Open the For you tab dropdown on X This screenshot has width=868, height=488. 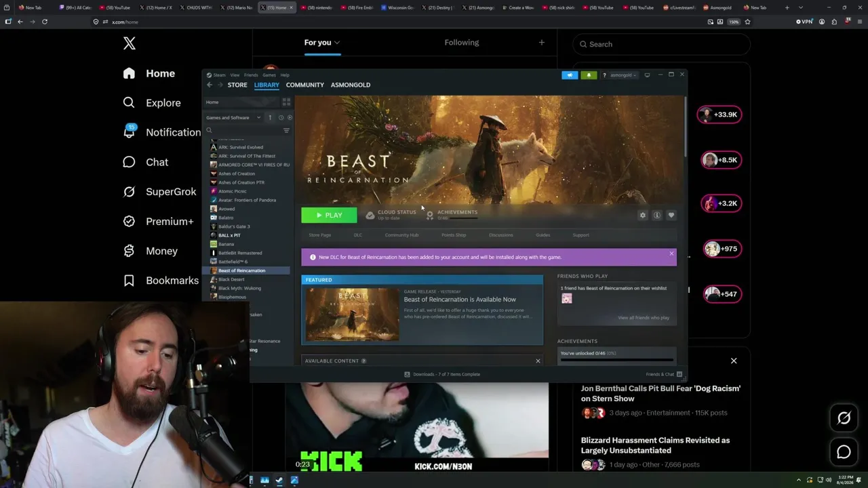322,43
